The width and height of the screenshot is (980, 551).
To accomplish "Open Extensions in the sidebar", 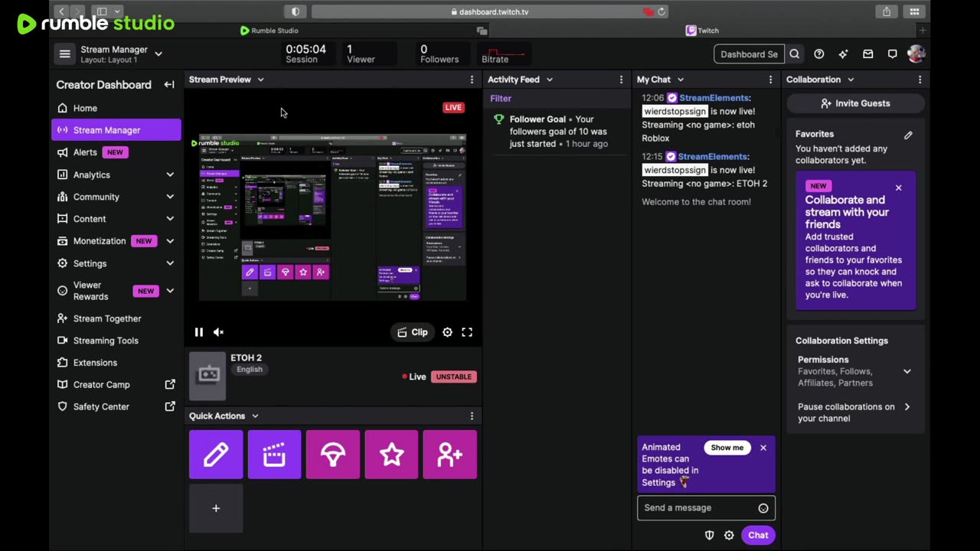I will pos(116,363).
